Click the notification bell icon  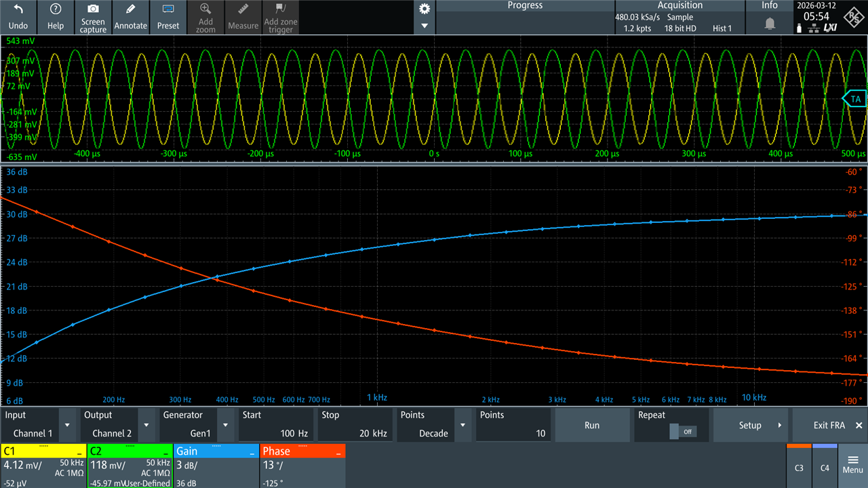pos(770,24)
